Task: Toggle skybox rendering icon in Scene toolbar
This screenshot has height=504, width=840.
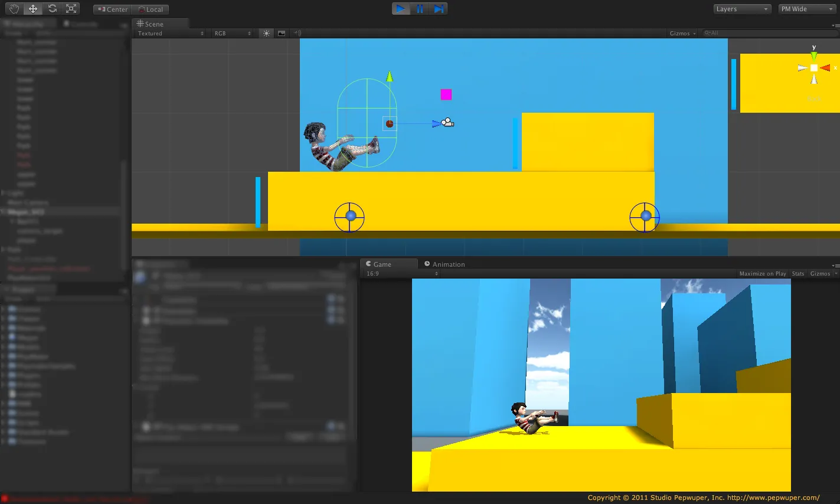Action: (282, 33)
